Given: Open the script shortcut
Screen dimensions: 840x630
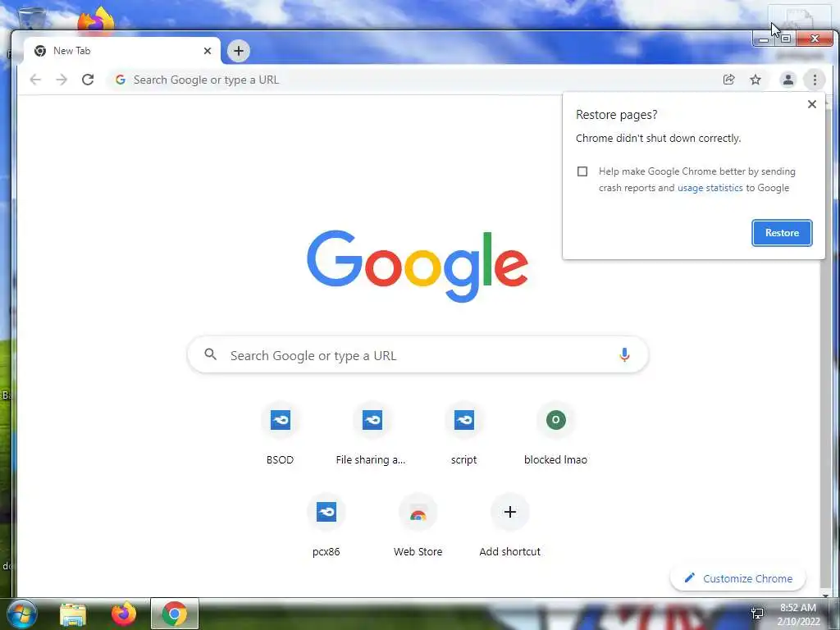Looking at the screenshot, I should tap(464, 434).
